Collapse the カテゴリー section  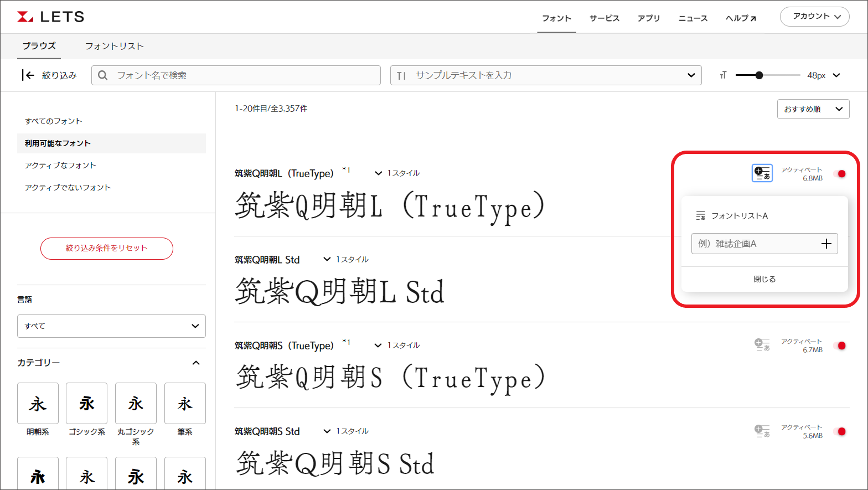click(195, 363)
